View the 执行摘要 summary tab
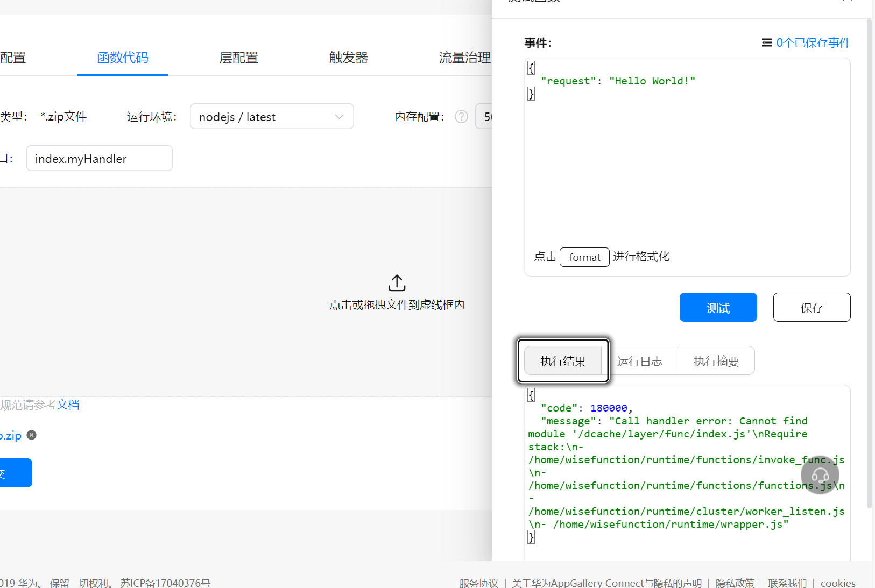The width and height of the screenshot is (875, 588). [716, 361]
